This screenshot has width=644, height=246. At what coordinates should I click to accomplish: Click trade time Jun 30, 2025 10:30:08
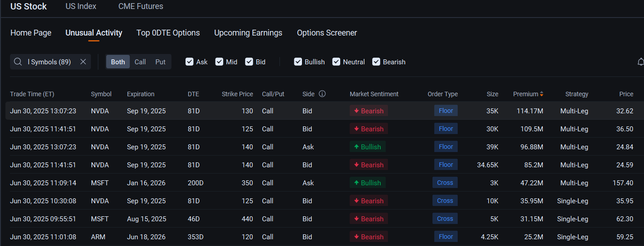tap(43, 201)
